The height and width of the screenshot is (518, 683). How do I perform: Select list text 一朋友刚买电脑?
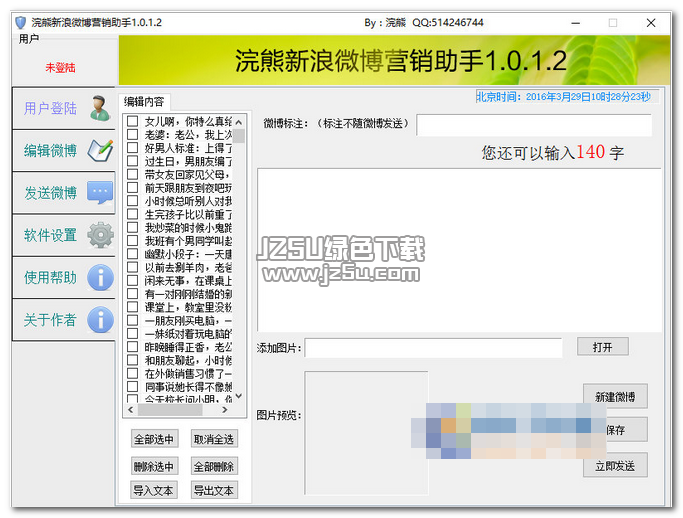(x=188, y=321)
